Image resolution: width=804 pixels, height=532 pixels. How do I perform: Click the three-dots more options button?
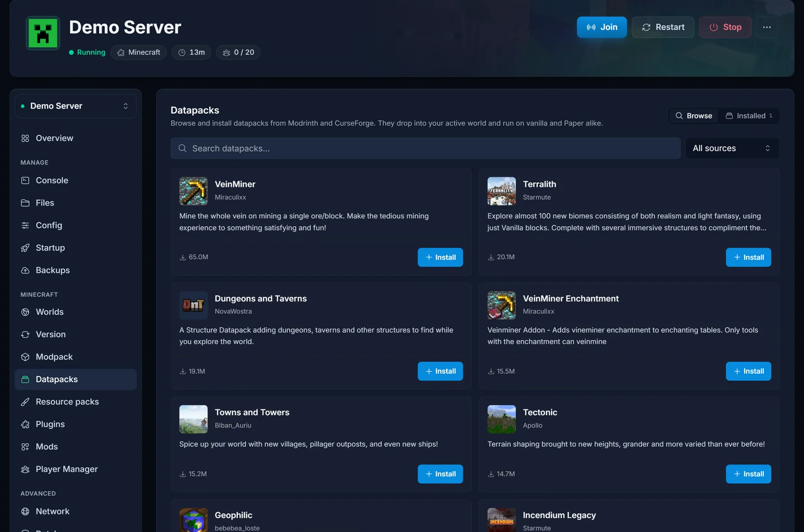tap(767, 27)
